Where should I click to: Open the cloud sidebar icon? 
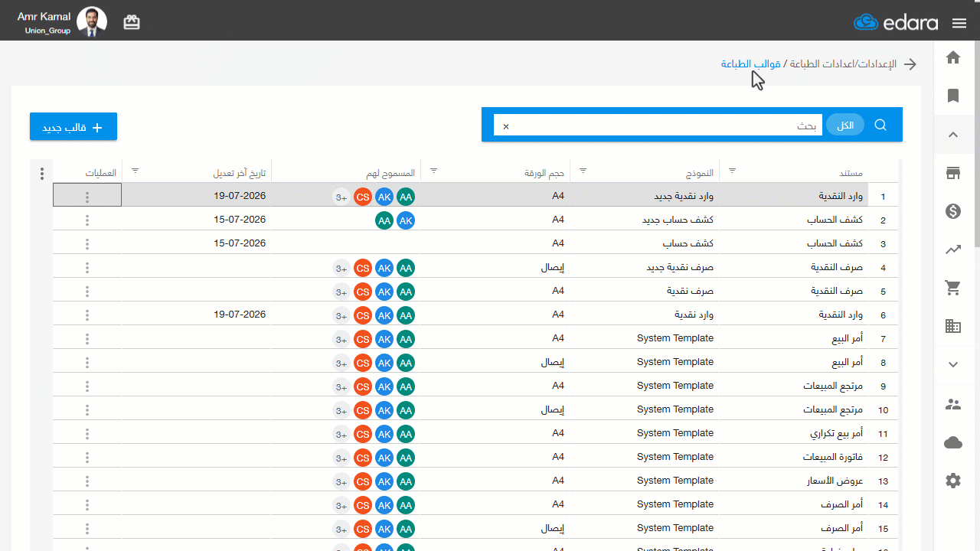pyautogui.click(x=953, y=442)
